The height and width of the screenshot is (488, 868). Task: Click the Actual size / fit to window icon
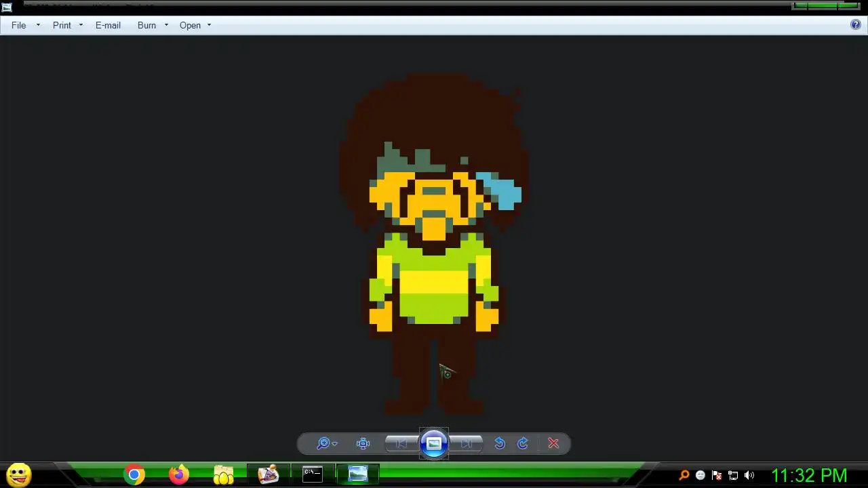coord(363,443)
